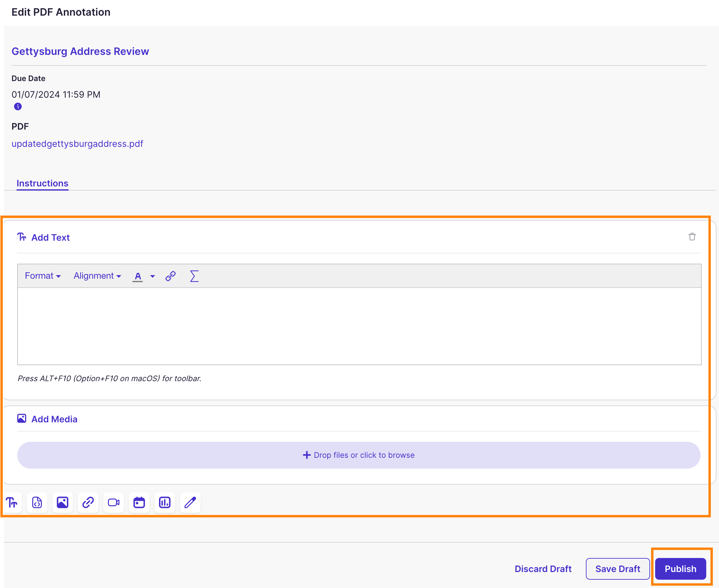This screenshot has width=719, height=588.
Task: Open updatedgettysburgaddress.pdf
Action: click(x=77, y=144)
